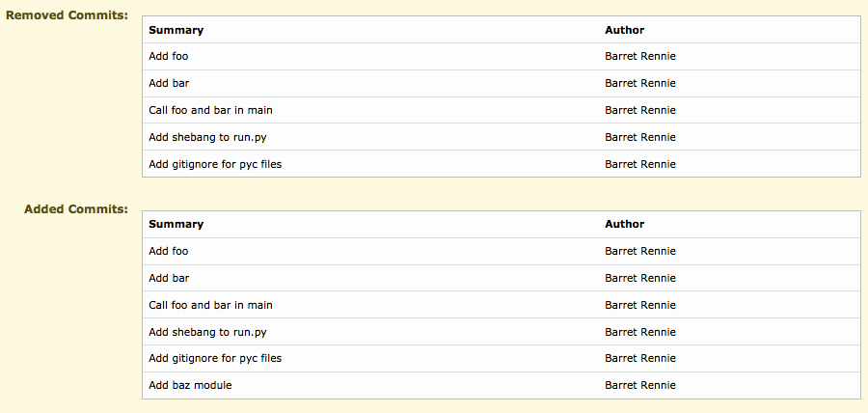Click the 'Added Commits:' section label
The height and width of the screenshot is (413, 868).
75,209
